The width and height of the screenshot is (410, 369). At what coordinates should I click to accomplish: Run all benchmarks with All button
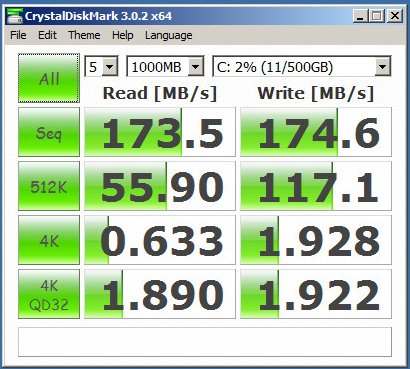coord(49,78)
